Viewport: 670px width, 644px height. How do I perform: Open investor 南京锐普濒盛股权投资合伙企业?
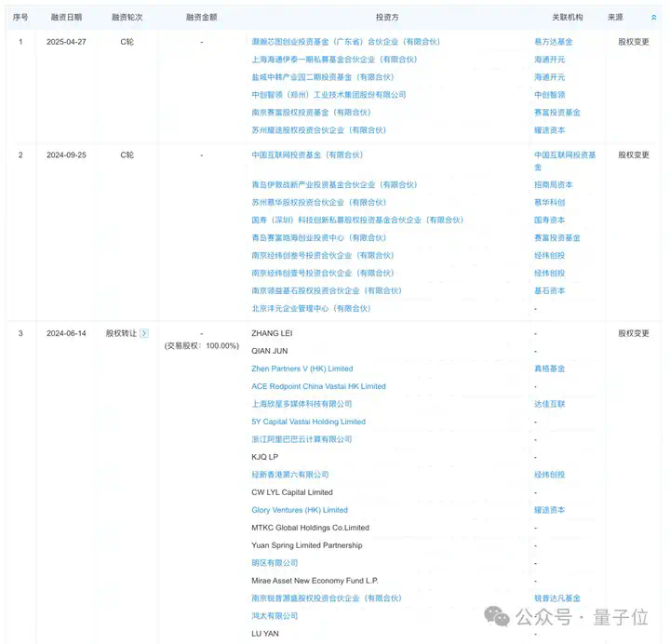click(x=327, y=598)
